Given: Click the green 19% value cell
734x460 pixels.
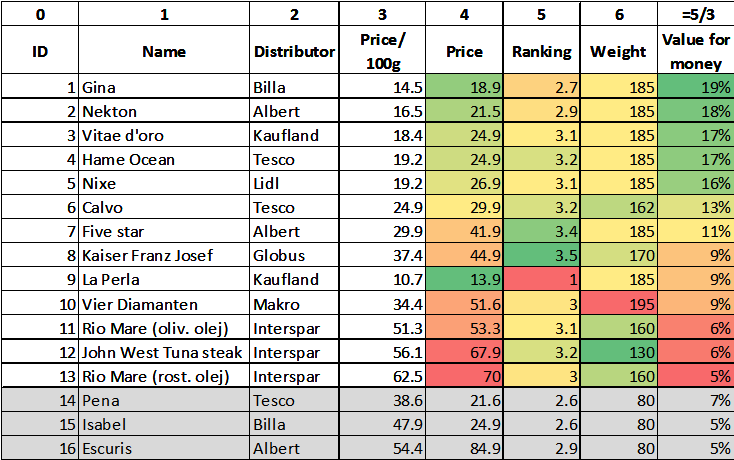Looking at the screenshot, I should pos(695,88).
